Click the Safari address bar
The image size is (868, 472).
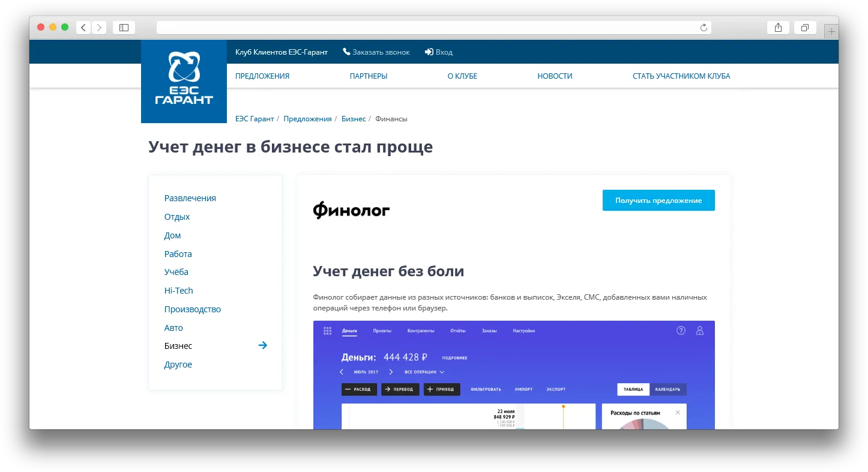tap(434, 28)
